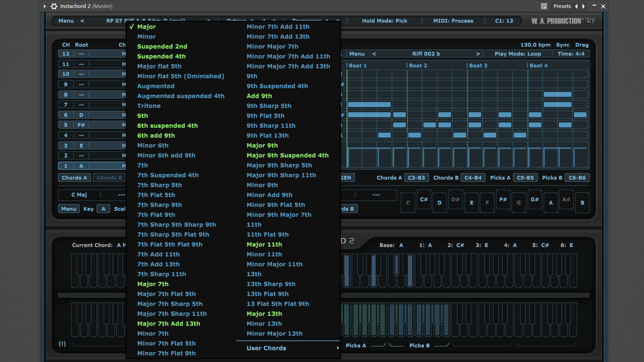Change Picks A range C5-B5

525,178
